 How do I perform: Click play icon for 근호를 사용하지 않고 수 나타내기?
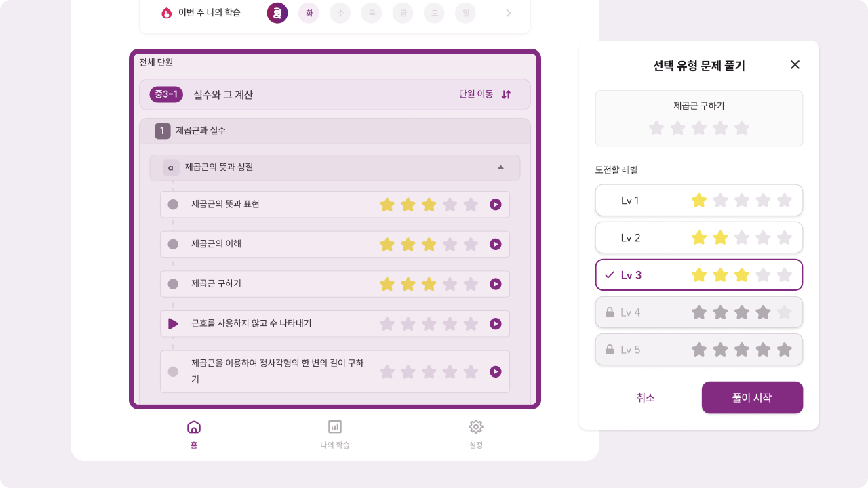coord(496,324)
